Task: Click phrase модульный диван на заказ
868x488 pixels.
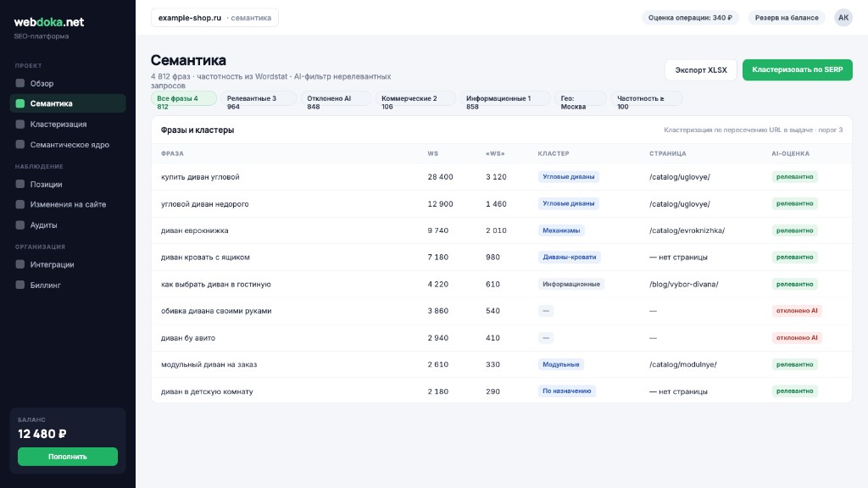Action: coord(209,364)
